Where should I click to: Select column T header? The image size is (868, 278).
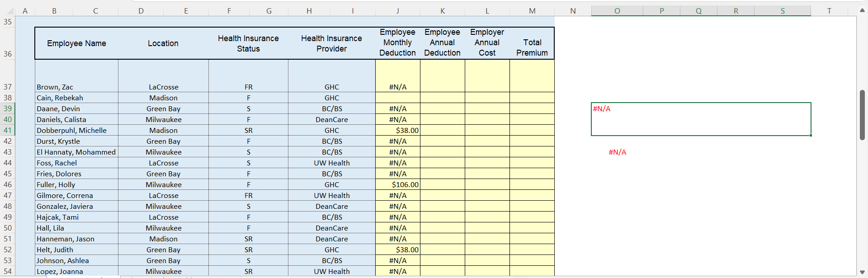click(x=829, y=11)
